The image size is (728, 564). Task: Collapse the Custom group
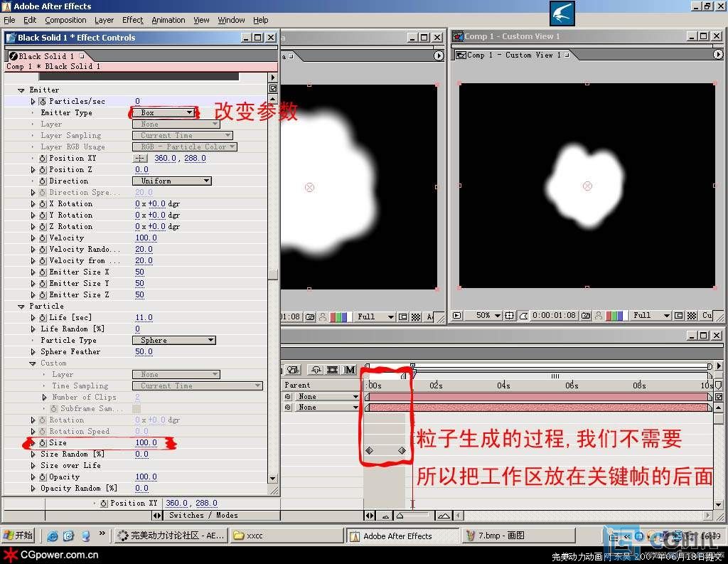point(33,363)
